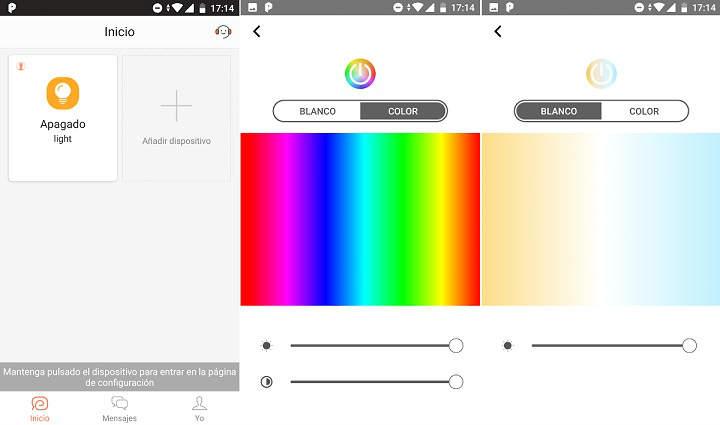Click the brightness slider on color screen

(370, 346)
